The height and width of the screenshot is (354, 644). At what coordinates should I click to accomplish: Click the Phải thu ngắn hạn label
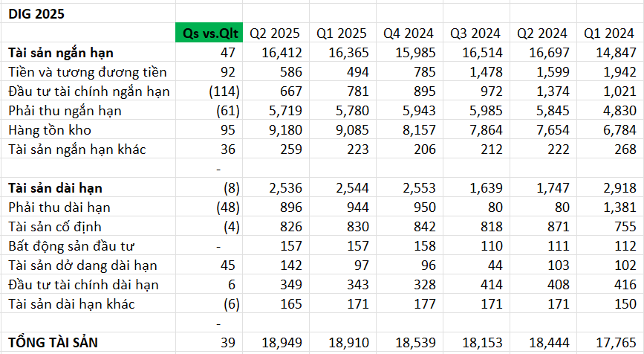point(65,111)
